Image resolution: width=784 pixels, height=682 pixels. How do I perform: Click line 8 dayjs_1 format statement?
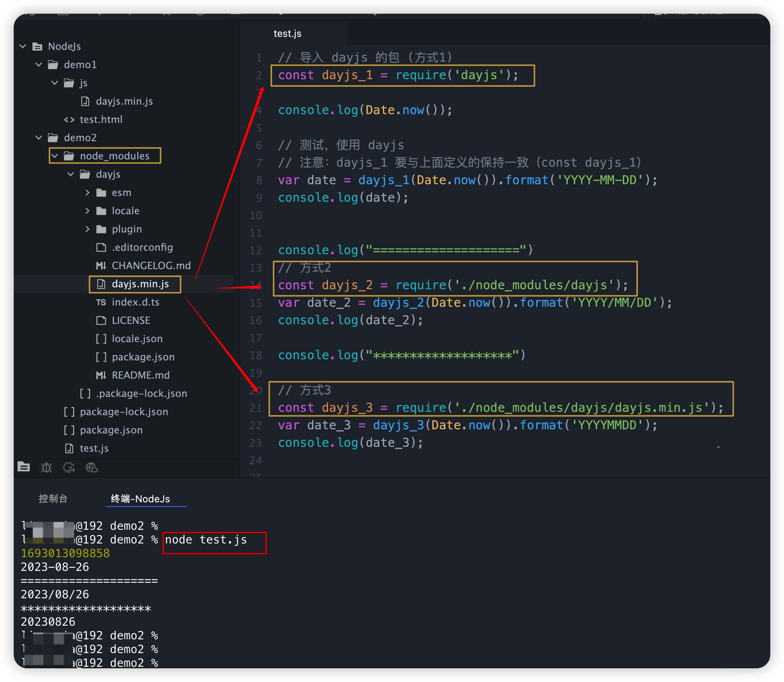pyautogui.click(x=468, y=180)
